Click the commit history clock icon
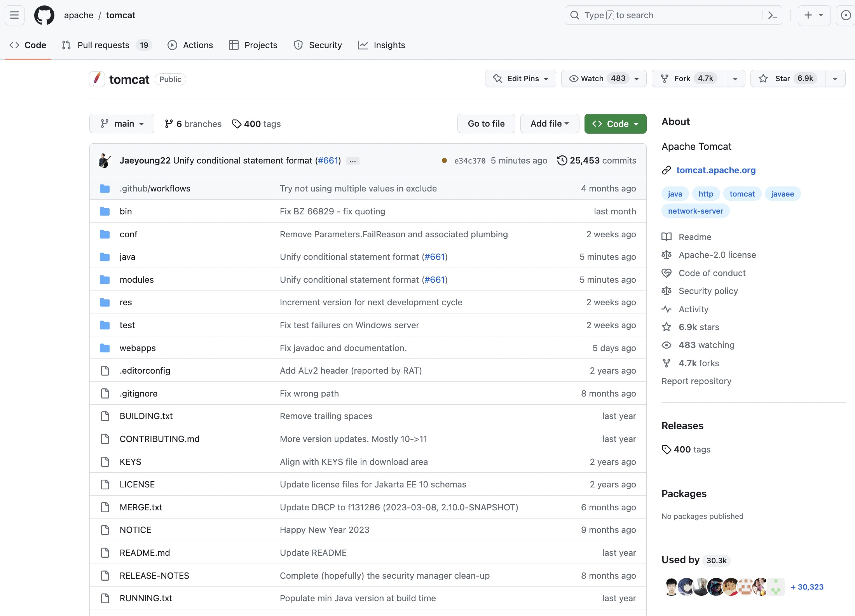This screenshot has width=855, height=616. pos(562,160)
